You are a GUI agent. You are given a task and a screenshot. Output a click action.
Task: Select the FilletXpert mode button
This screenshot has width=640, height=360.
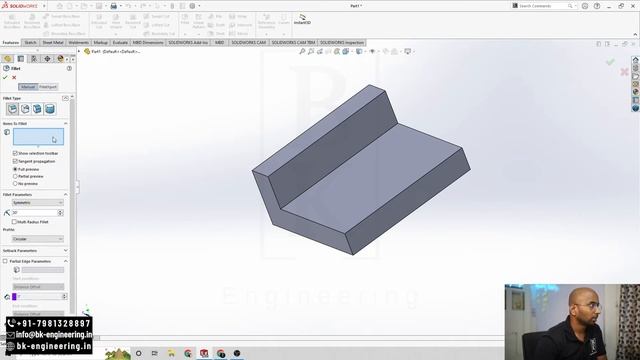[48, 87]
